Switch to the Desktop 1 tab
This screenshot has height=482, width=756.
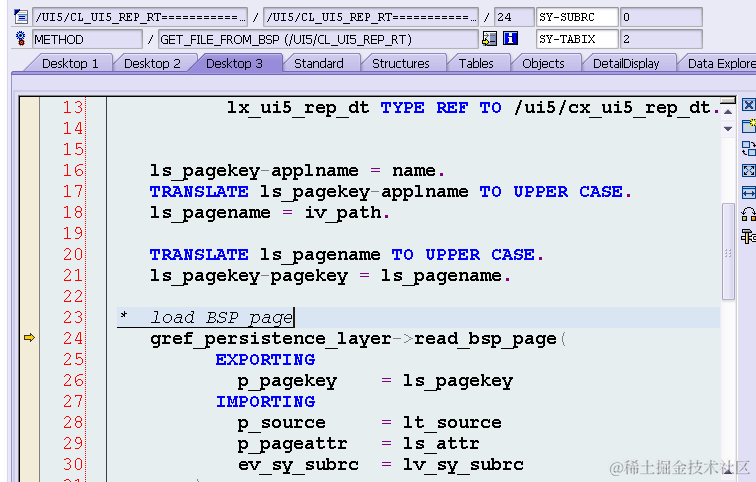click(70, 64)
